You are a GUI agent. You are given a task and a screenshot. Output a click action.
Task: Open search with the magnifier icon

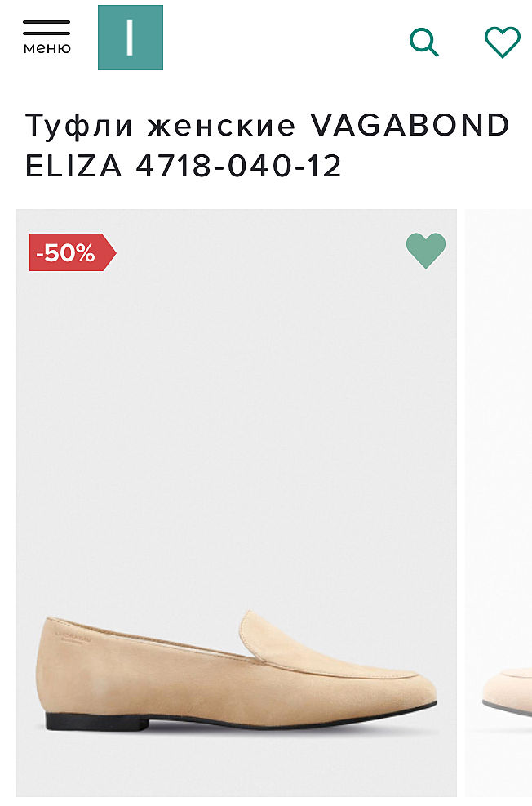point(423,42)
